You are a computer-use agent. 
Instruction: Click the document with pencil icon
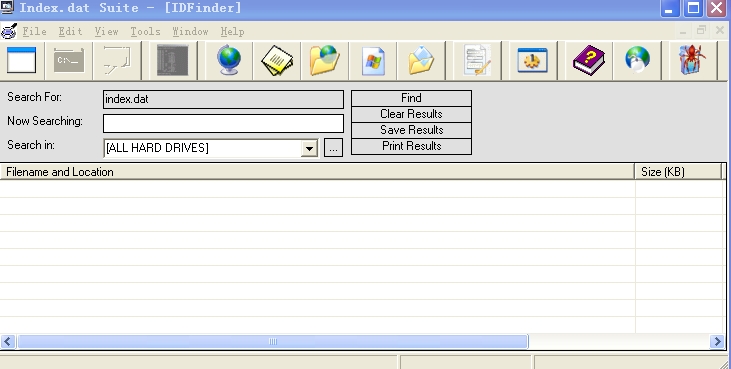pyautogui.click(x=477, y=61)
